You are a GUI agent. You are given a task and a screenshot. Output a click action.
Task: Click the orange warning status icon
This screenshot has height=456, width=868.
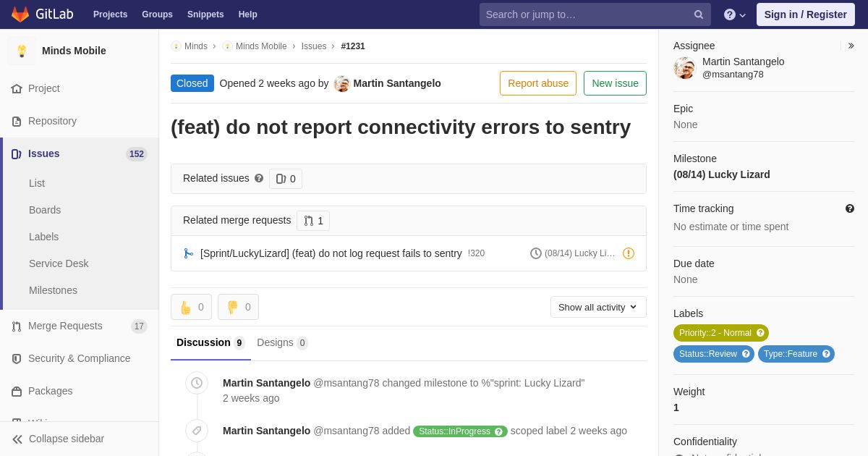629,253
